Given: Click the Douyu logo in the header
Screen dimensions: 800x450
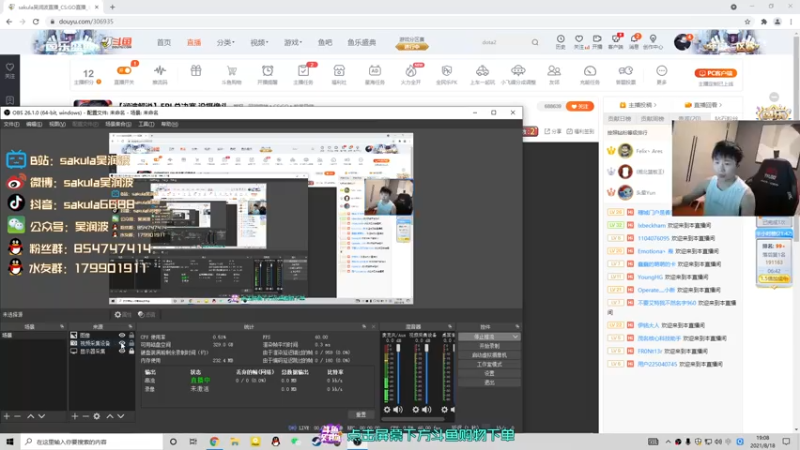Looking at the screenshot, I should coord(116,43).
